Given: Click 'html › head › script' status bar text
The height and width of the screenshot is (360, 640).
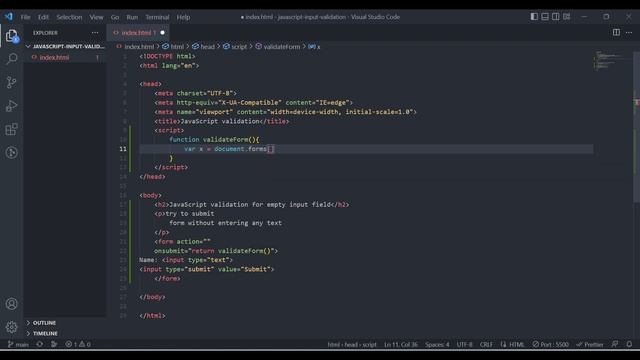Looking at the screenshot, I should pyautogui.click(x=352, y=344).
